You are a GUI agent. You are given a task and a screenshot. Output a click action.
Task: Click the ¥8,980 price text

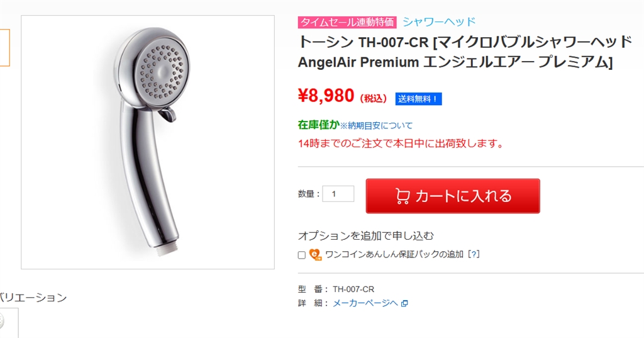tap(326, 96)
